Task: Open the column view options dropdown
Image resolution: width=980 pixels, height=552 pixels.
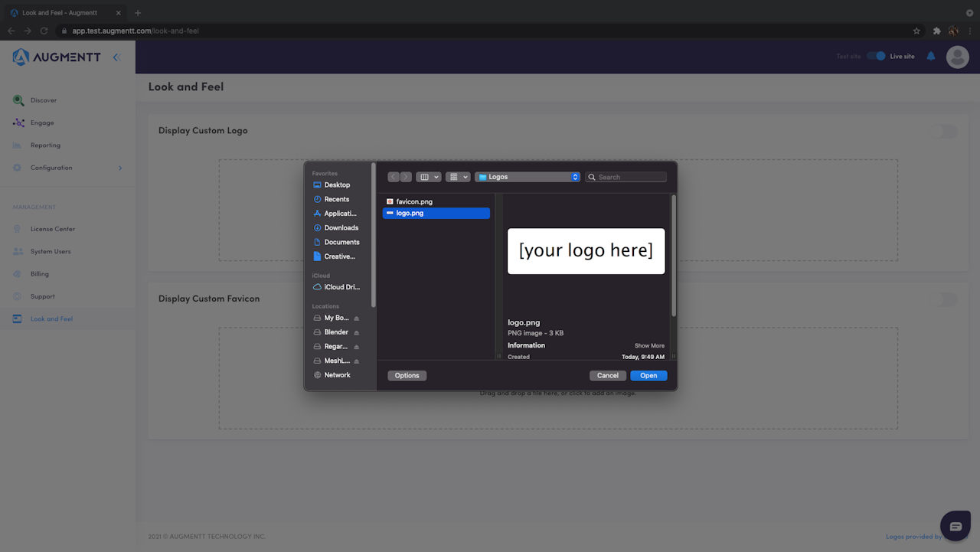Action: click(x=429, y=177)
